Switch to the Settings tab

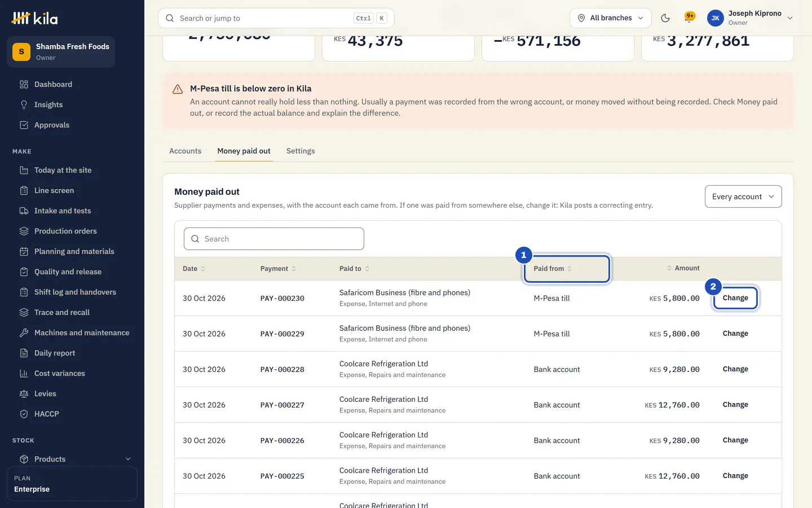301,151
